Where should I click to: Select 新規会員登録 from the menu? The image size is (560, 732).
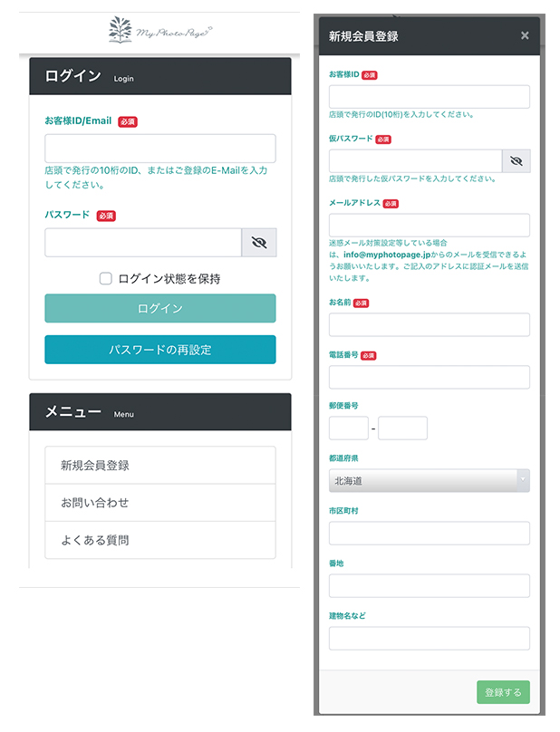(160, 465)
